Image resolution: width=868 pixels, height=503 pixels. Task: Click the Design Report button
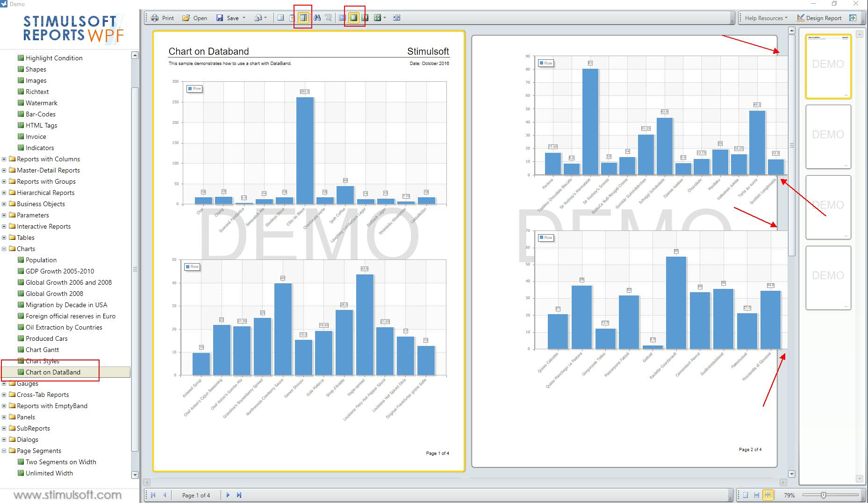click(x=819, y=18)
